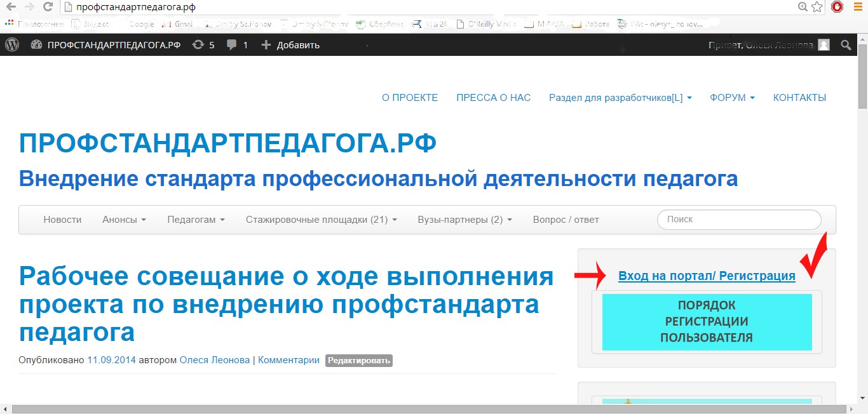Image resolution: width=868 pixels, height=414 pixels.
Task: Click 'Вход на портал/ Регистрация' link
Action: [x=707, y=276]
